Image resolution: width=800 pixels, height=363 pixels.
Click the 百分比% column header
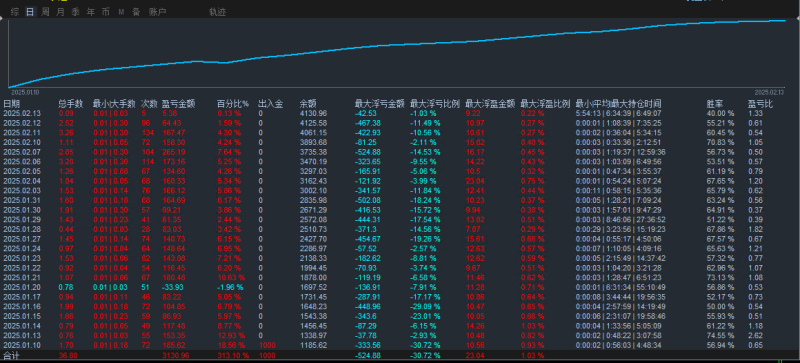coord(233,104)
